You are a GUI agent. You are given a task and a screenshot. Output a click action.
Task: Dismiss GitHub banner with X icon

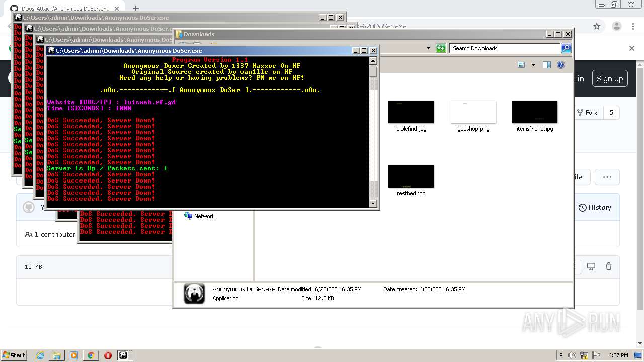click(x=632, y=48)
